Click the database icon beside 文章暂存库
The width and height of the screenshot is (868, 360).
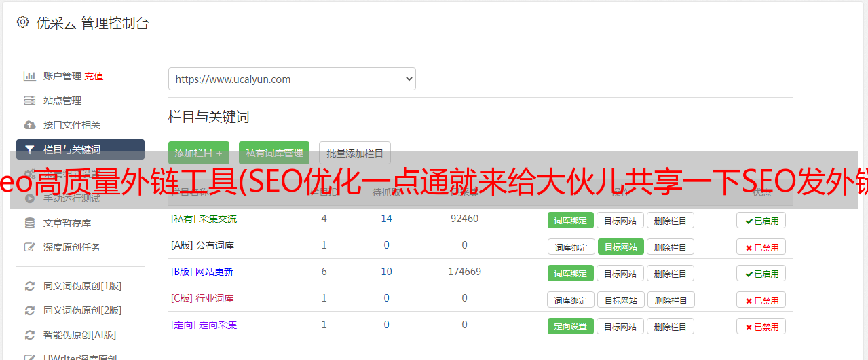[30, 223]
